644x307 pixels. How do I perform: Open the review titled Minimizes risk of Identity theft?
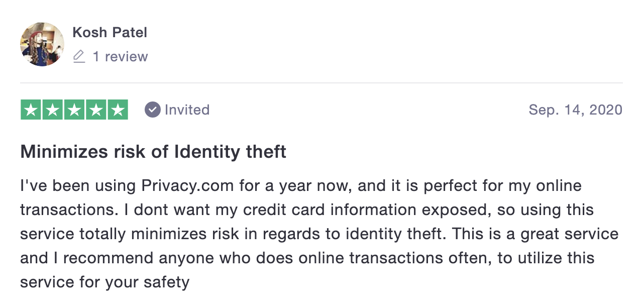click(153, 151)
